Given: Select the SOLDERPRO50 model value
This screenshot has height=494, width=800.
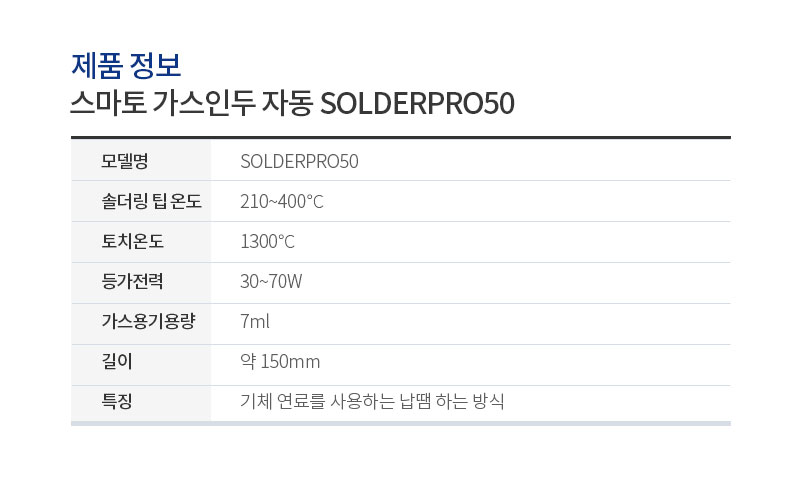Looking at the screenshot, I should [x=299, y=161].
